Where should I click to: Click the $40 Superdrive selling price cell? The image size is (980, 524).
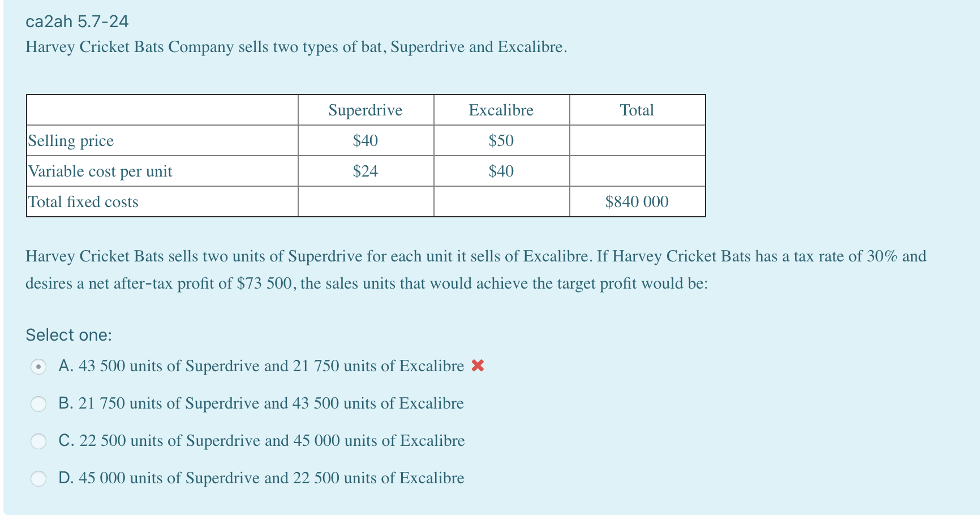pyautogui.click(x=365, y=141)
